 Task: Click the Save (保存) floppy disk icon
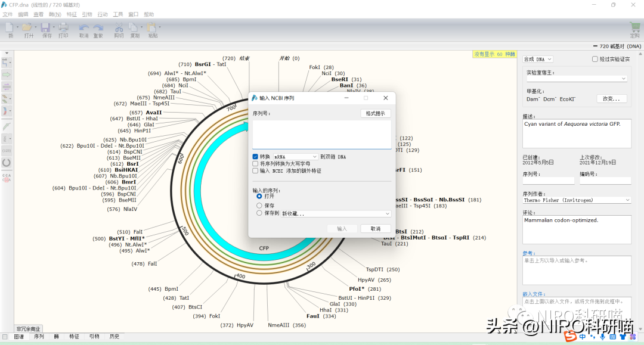[46, 27]
